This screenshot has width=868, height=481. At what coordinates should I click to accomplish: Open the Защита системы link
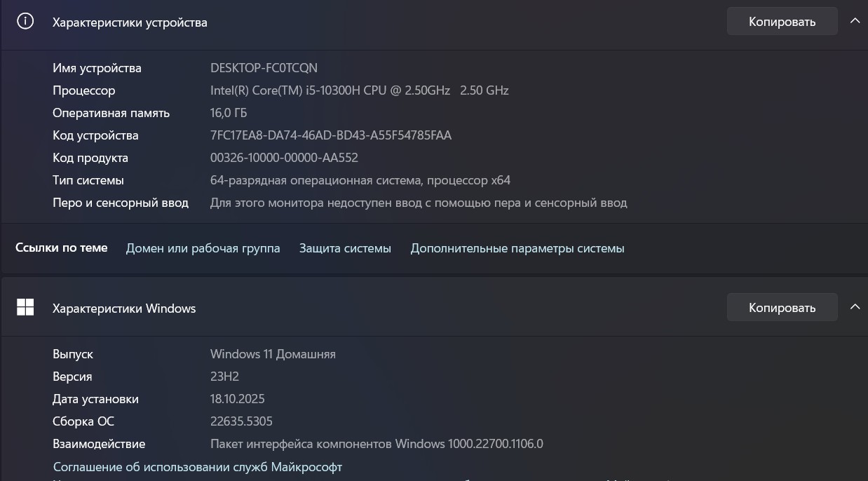click(x=345, y=248)
